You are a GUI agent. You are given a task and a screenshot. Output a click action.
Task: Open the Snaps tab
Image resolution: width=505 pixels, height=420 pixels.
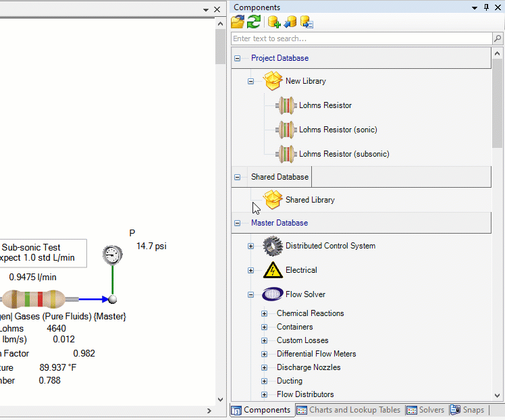coord(467,410)
